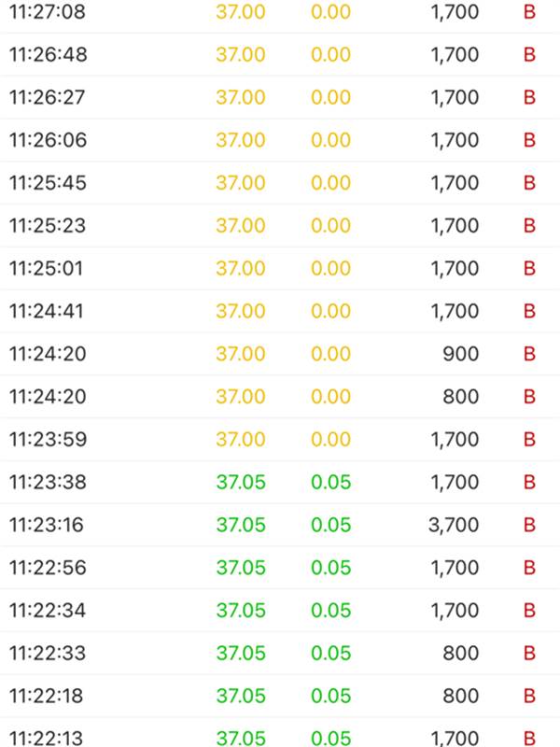The width and height of the screenshot is (560, 747).
Task: Tap the trade at 11:25:23
Action: coord(280,225)
